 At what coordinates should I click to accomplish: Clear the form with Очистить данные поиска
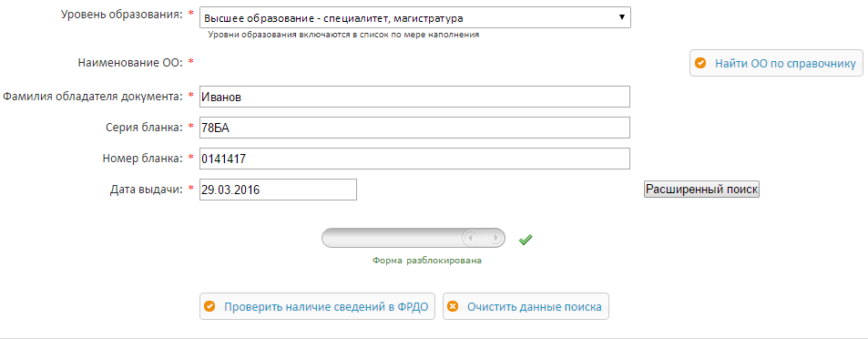[526, 307]
